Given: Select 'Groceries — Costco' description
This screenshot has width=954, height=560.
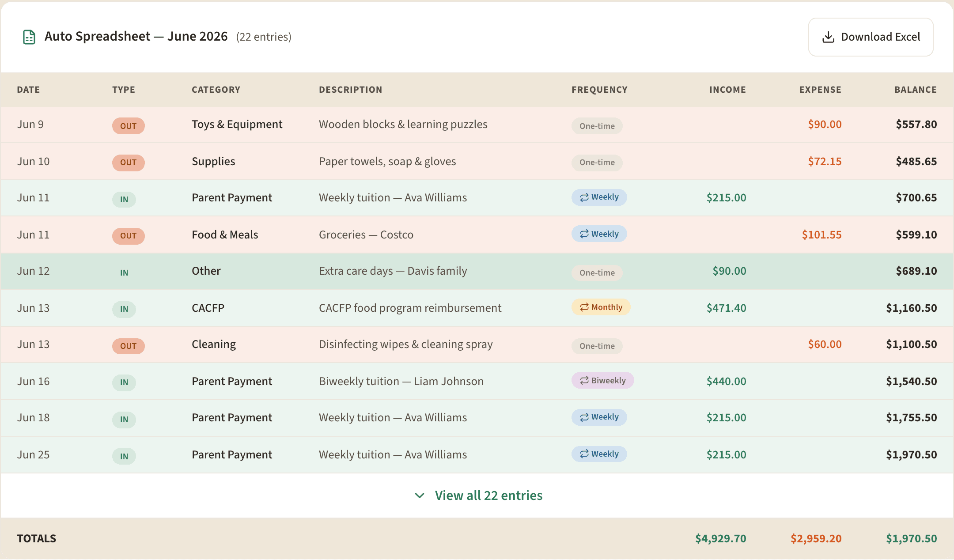Looking at the screenshot, I should tap(366, 235).
